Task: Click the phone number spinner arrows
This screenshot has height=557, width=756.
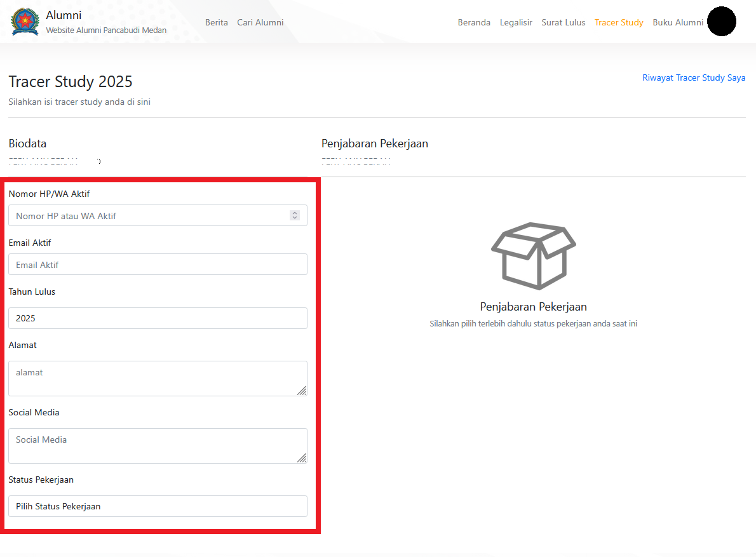Action: point(295,215)
